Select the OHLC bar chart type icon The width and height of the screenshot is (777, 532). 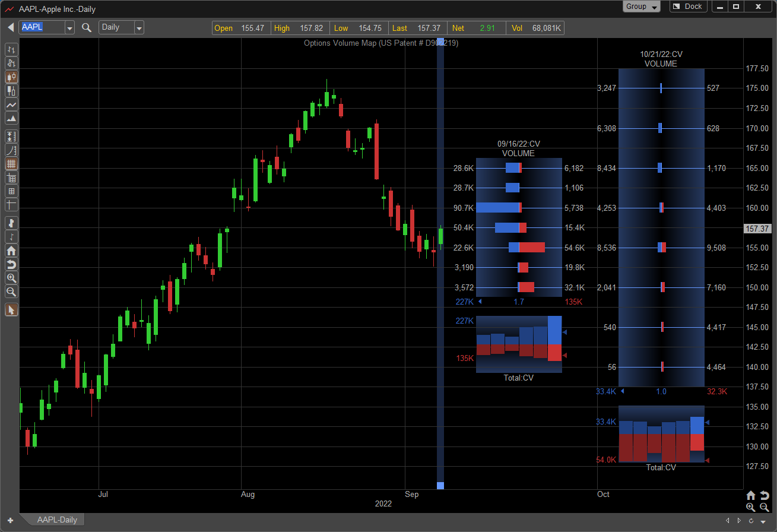11,49
